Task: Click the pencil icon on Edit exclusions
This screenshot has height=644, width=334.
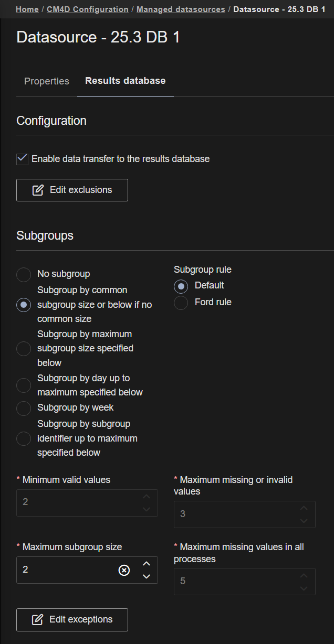Action: (x=38, y=190)
